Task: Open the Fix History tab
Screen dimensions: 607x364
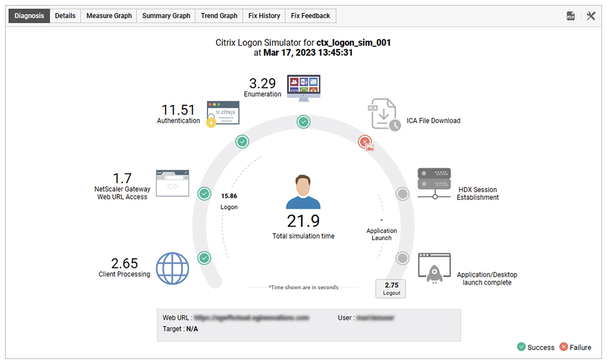Action: pyautogui.click(x=264, y=16)
